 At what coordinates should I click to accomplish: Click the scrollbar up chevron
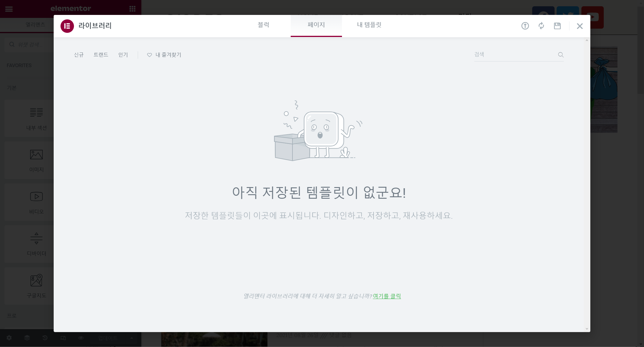tap(586, 40)
